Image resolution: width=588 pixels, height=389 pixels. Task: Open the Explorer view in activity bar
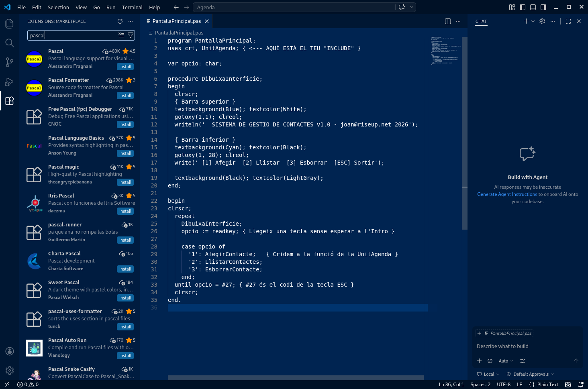point(10,24)
